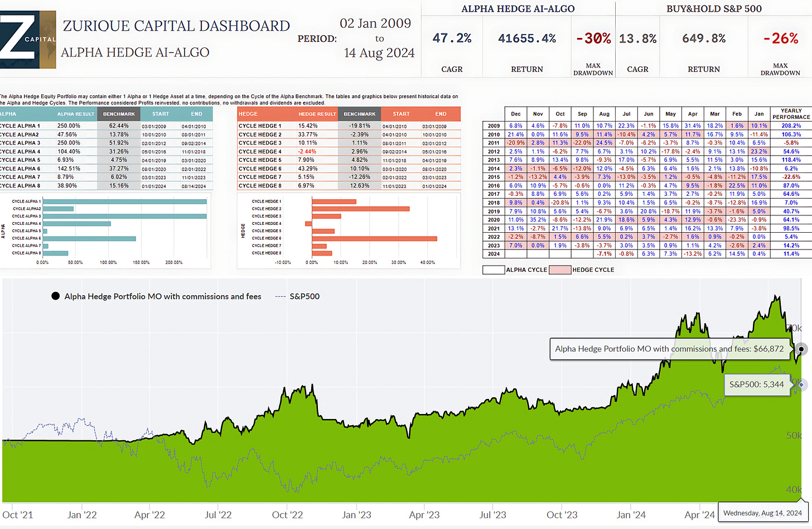Click the negative CYCLE HEDGE 4 bar
The image size is (812, 529).
coord(308,224)
